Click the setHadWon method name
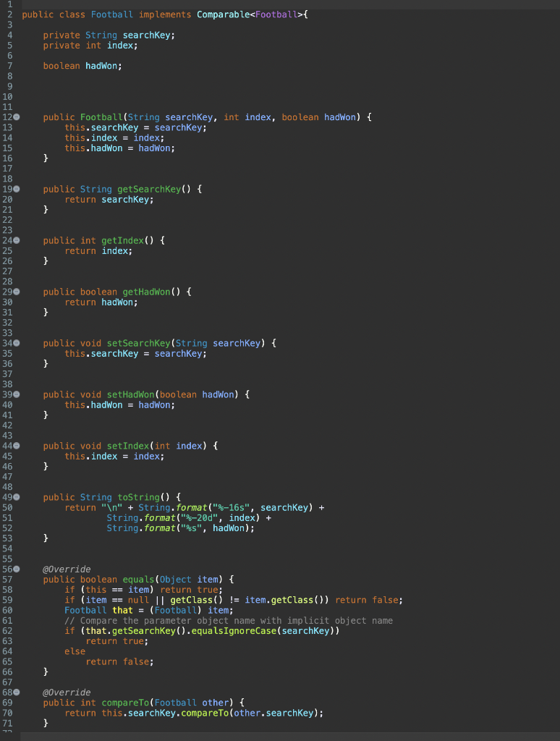The image size is (560, 741). (x=130, y=394)
